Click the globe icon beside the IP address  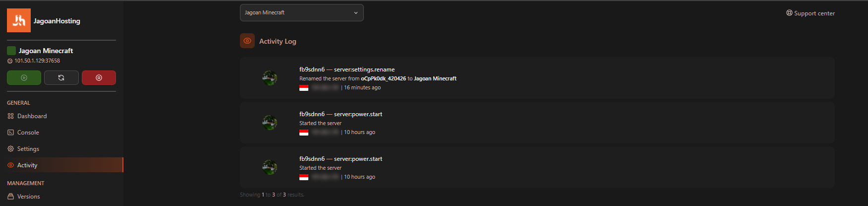10,61
